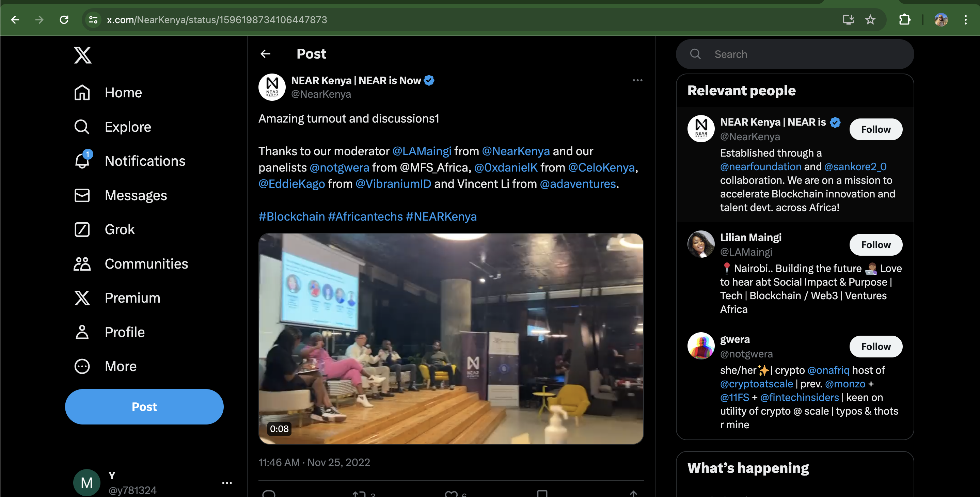The image size is (980, 497).
Task: Open the @LAMaingi mention in the post
Action: 422,151
